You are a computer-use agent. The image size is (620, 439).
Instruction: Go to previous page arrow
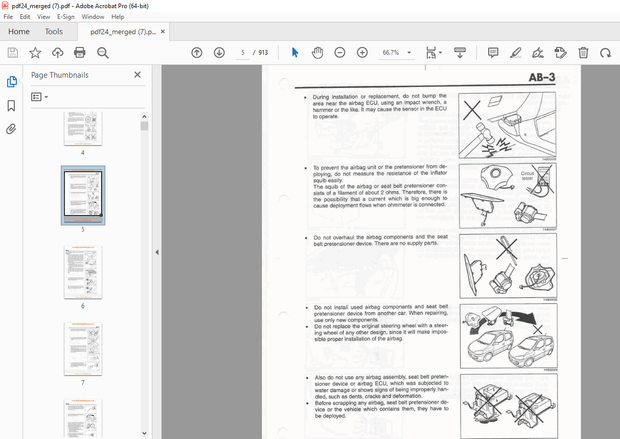pos(196,52)
